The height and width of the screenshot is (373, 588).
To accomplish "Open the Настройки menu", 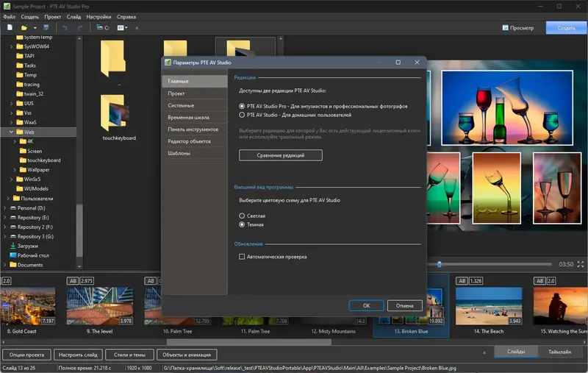I will (98, 15).
